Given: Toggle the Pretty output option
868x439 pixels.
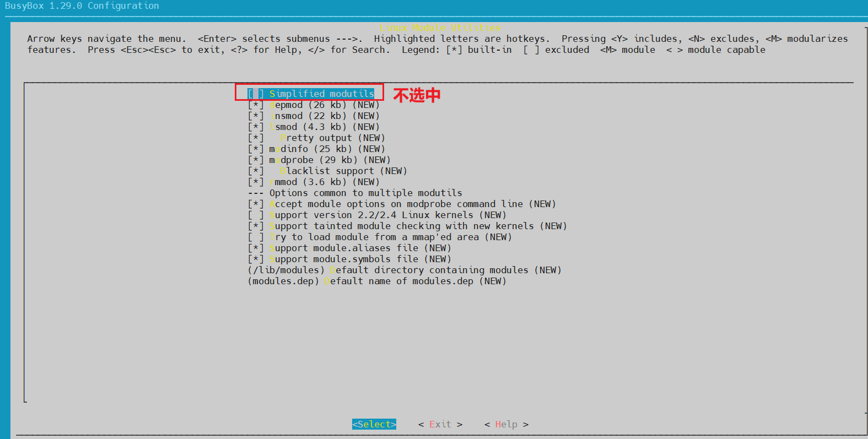Looking at the screenshot, I should click(x=316, y=138).
